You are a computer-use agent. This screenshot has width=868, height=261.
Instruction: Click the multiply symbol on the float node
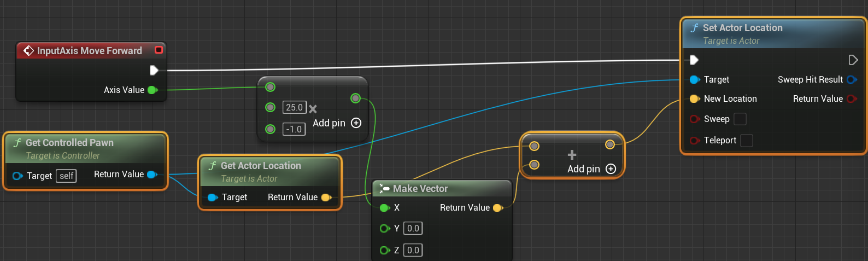(313, 109)
